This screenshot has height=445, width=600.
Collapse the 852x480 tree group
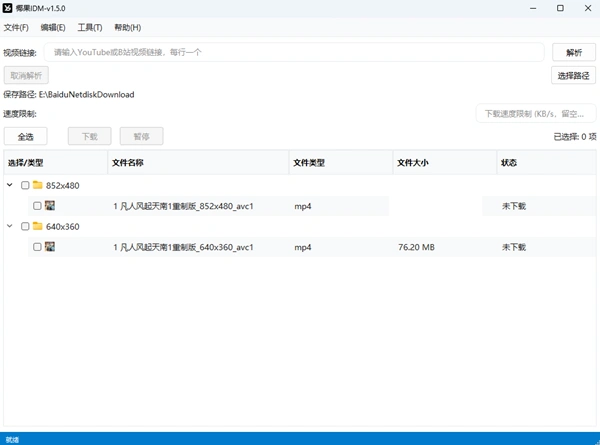click(x=10, y=185)
